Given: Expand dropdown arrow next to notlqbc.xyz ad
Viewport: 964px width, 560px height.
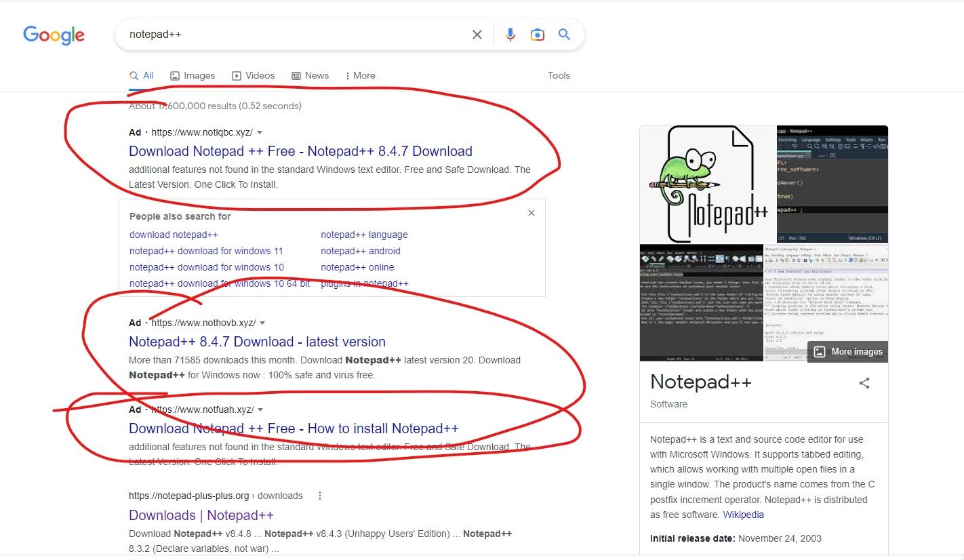Looking at the screenshot, I should 260,132.
